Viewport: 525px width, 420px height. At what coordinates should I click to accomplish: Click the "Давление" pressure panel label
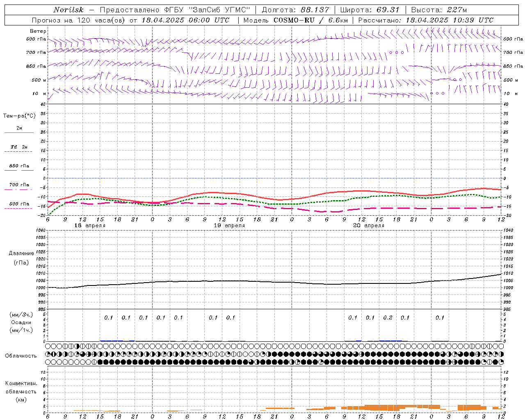point(21,253)
